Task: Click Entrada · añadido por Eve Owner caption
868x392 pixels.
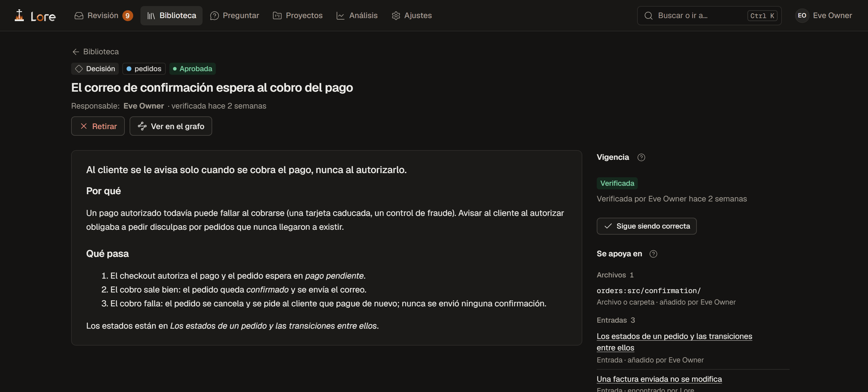Action: [650, 360]
